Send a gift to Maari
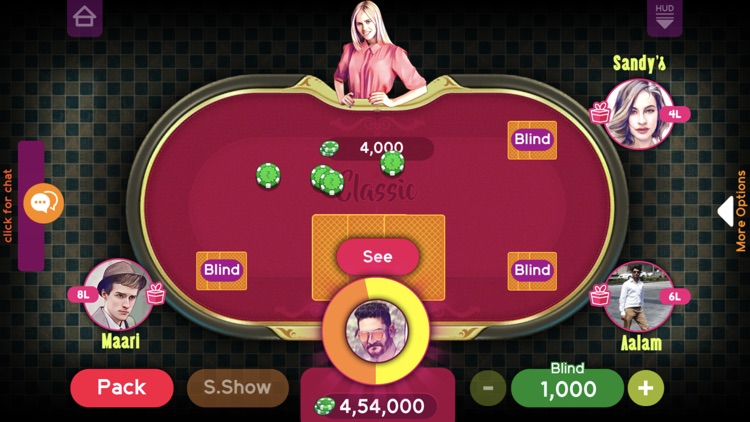Image resolution: width=750 pixels, height=422 pixels. tap(155, 293)
